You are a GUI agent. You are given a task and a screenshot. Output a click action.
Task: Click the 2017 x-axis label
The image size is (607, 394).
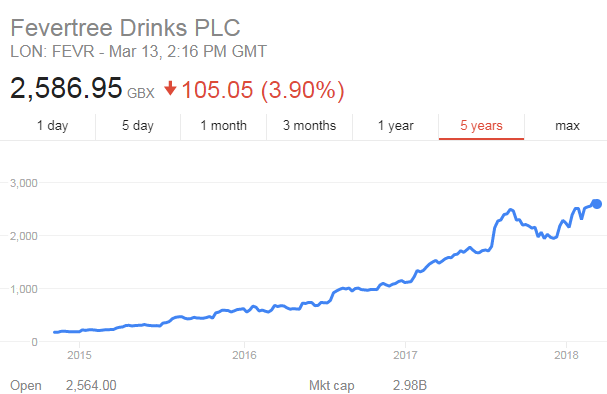(405, 355)
